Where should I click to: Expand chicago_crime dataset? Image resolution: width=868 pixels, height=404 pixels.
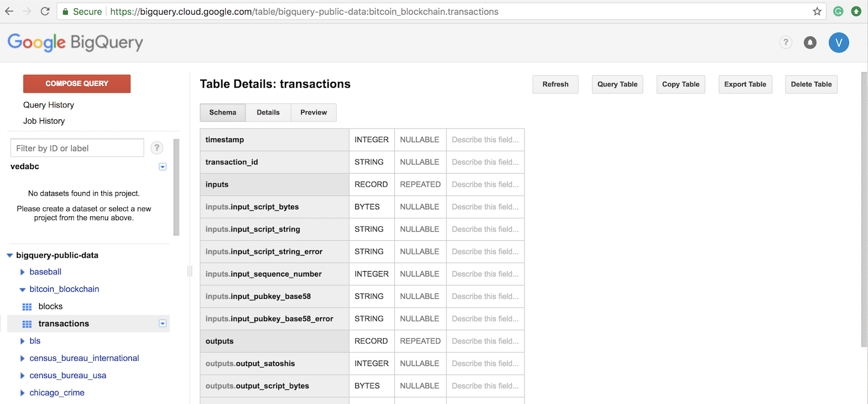point(22,393)
